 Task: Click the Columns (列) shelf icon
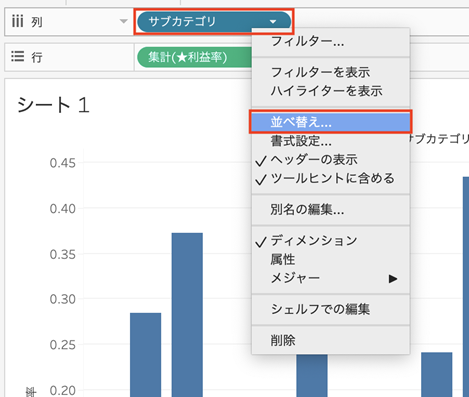[x=17, y=21]
